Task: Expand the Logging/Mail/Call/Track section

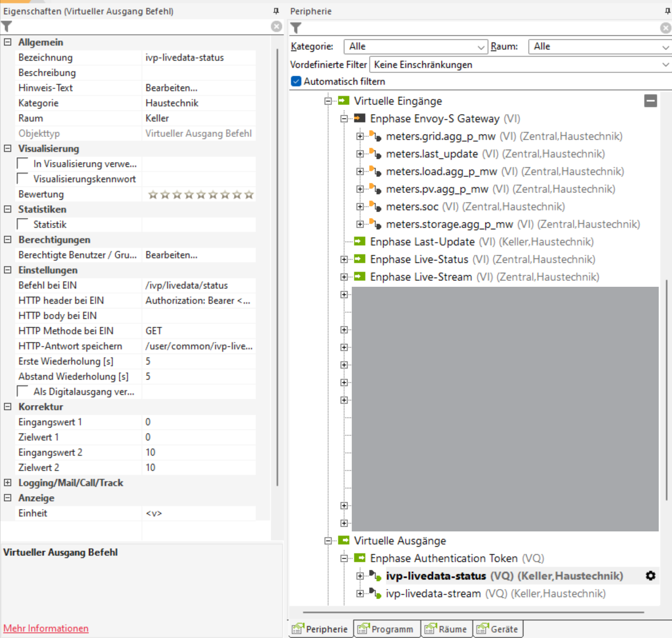Action: click(7, 482)
